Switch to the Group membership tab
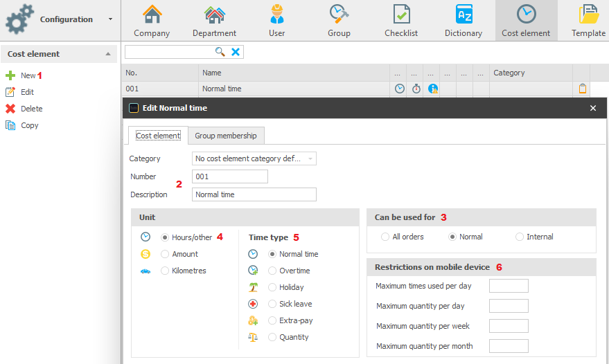This screenshot has width=609, height=364. (226, 136)
